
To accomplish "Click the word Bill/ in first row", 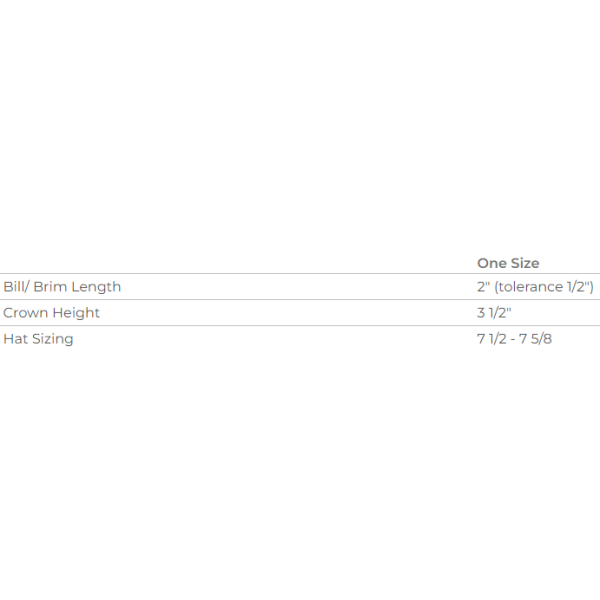I will (16, 287).
